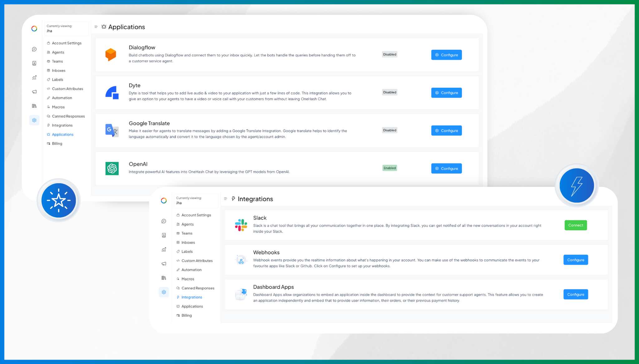Open Inboxes in Applications window sidebar
This screenshot has width=639, height=364.
pyautogui.click(x=56, y=71)
